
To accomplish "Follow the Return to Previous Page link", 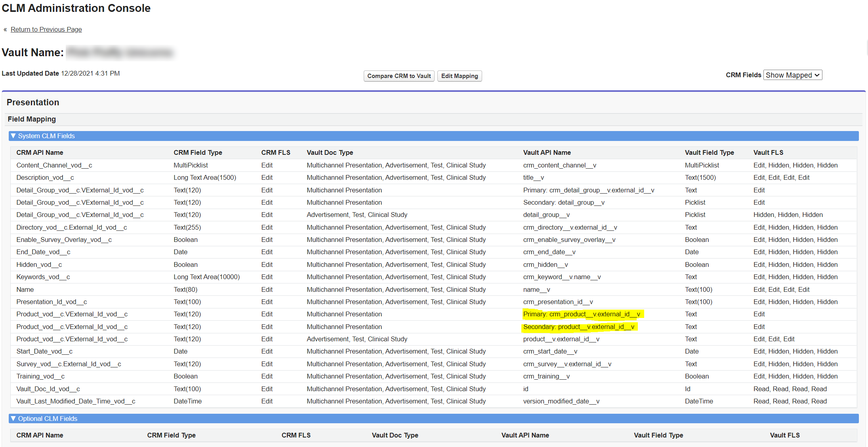I will click(x=46, y=29).
